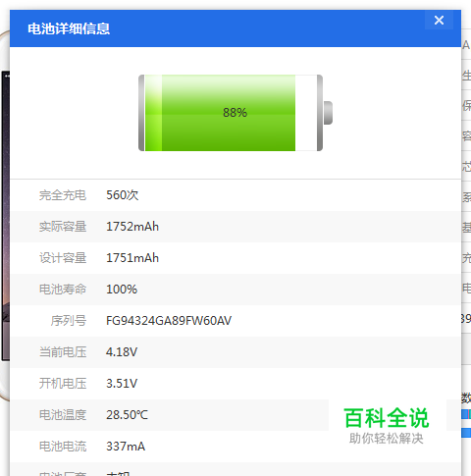Viewport: 471px width, 476px height.
Task: Select the 100% battery life value
Action: pos(122,290)
